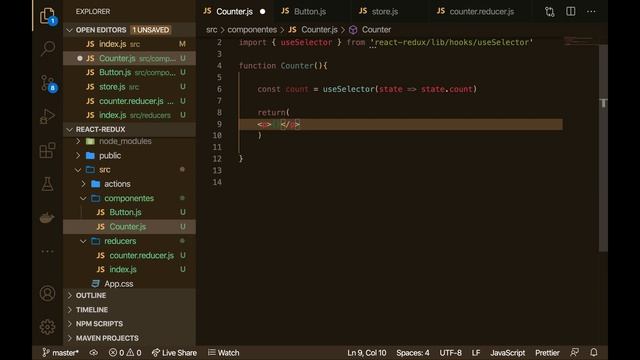Screen dimensions: 640x360
Task: Click src in the breadcrumb path
Action: [211, 30]
